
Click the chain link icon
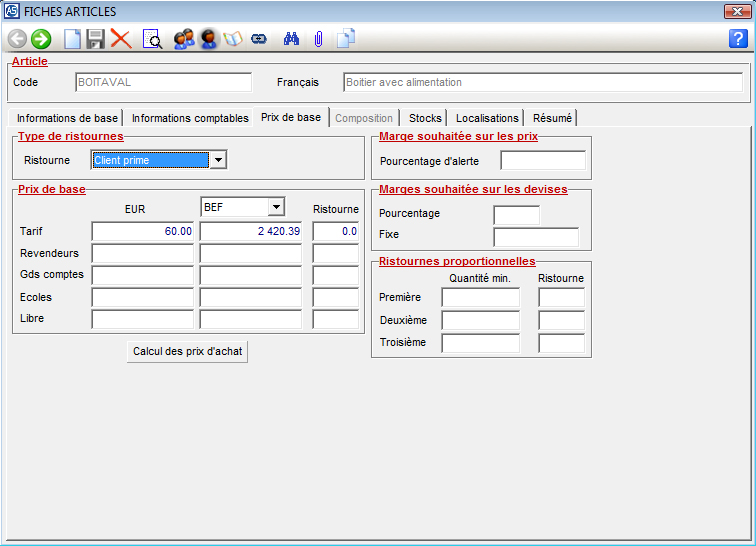(259, 39)
